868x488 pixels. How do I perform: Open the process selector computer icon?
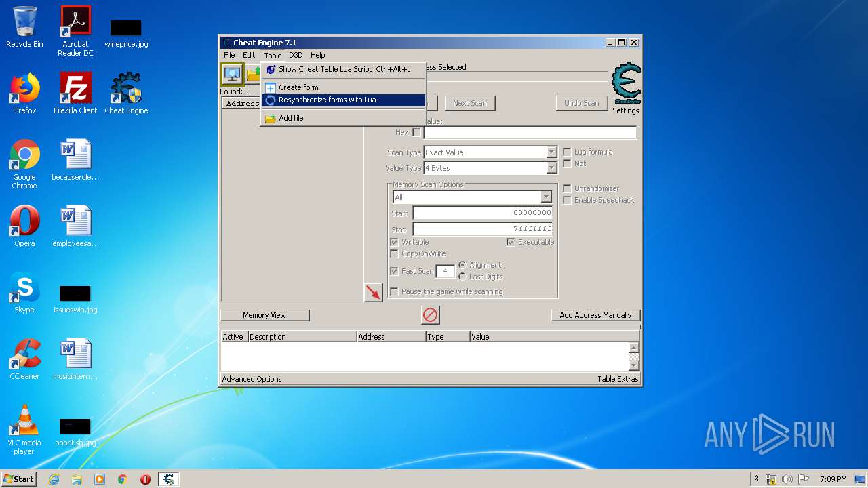[232, 74]
